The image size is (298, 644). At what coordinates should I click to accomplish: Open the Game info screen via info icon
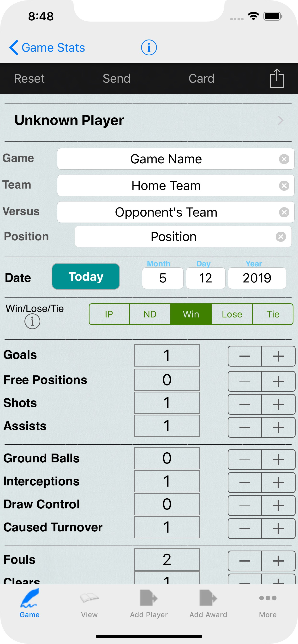pyautogui.click(x=149, y=47)
